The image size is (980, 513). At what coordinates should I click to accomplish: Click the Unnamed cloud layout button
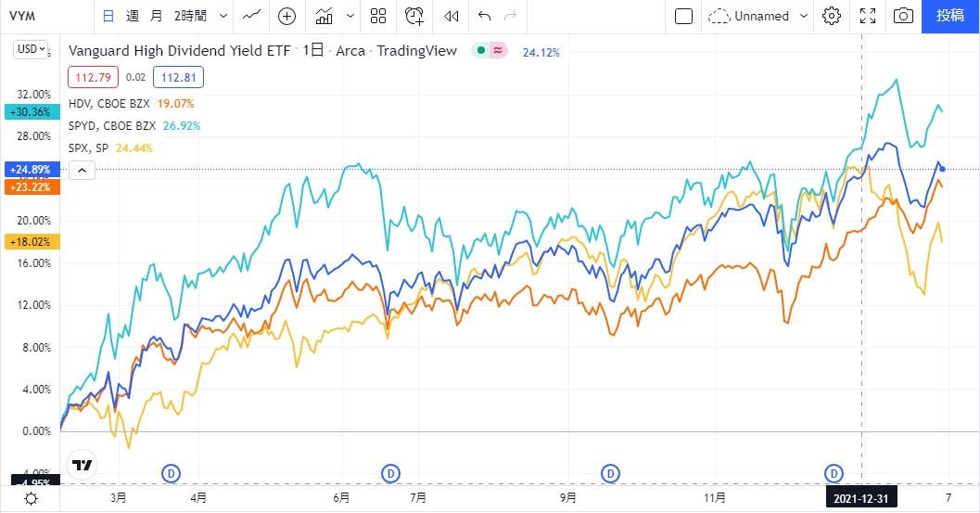click(x=748, y=17)
